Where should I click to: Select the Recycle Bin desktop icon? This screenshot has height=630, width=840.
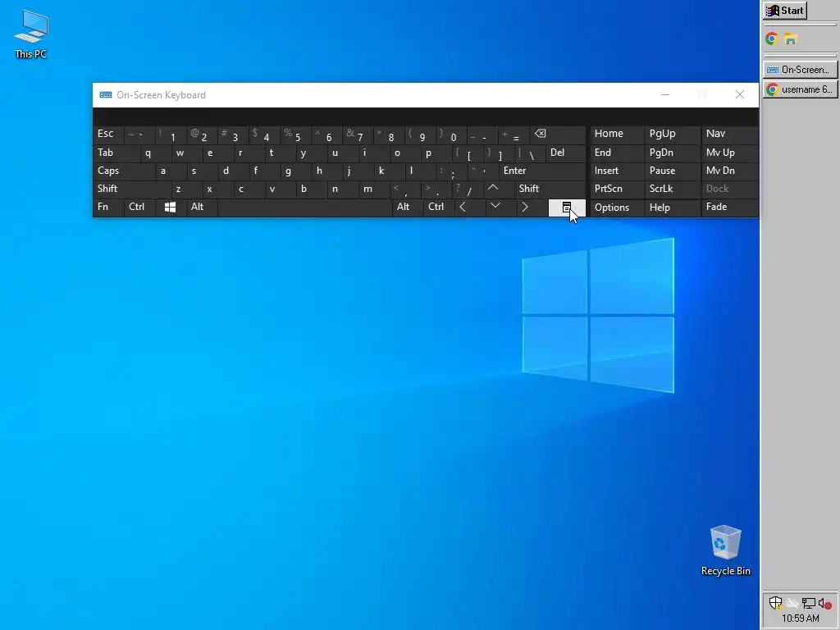(x=726, y=550)
